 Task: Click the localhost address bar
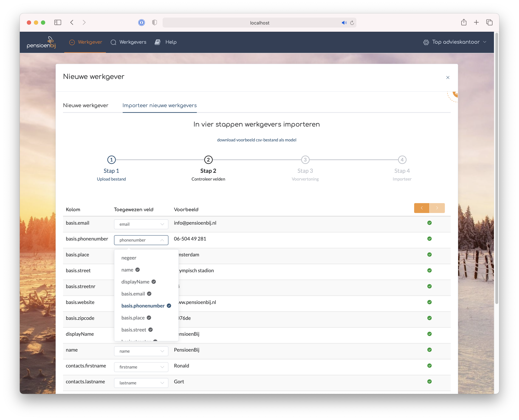[259, 23]
